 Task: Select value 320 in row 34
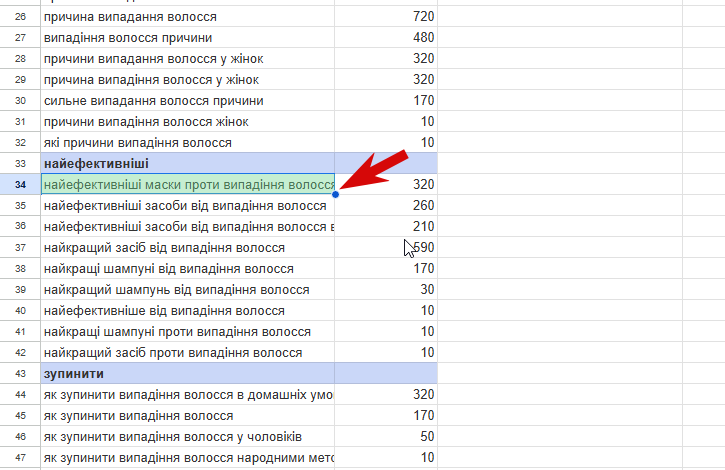click(386, 185)
